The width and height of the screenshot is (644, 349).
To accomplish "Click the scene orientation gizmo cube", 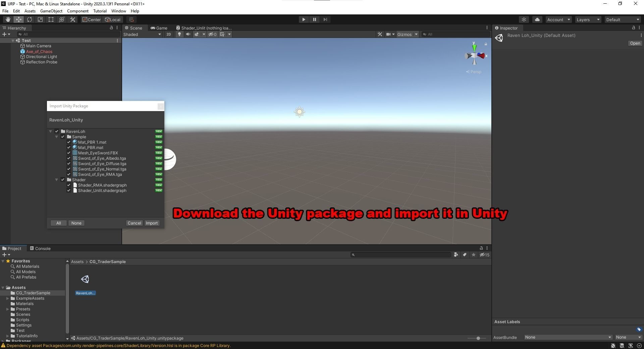I will pos(474,56).
